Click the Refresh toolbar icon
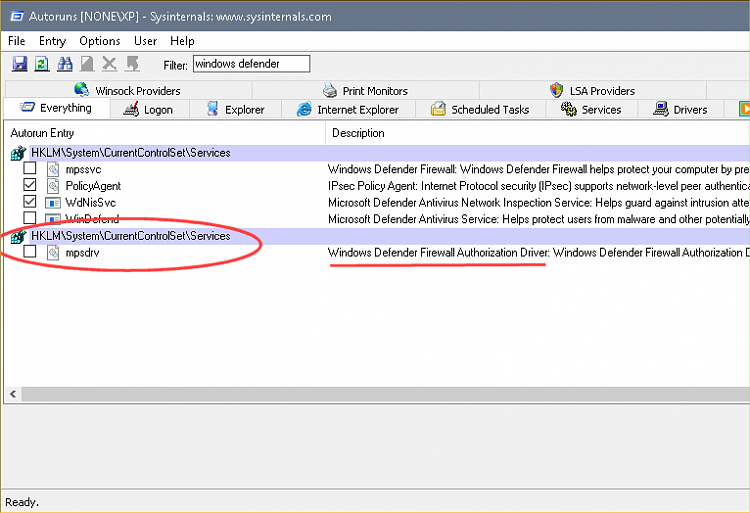Screen dimensions: 750x513 point(42,64)
